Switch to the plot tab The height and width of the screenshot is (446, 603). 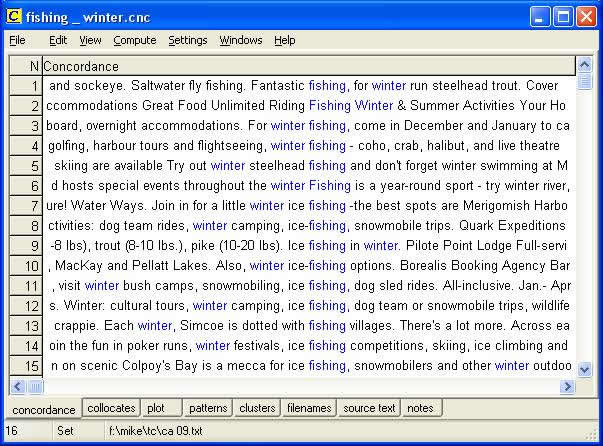point(156,408)
